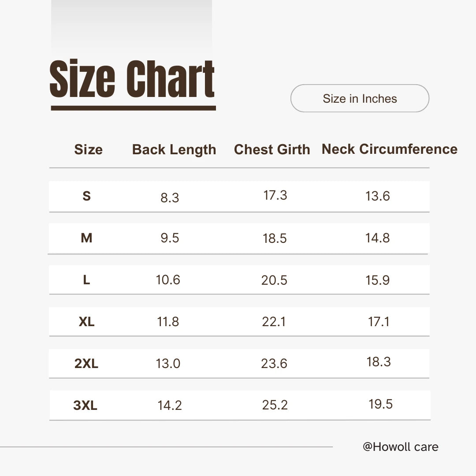
Task: Select the 13.0 back length value
Action: coord(168,364)
